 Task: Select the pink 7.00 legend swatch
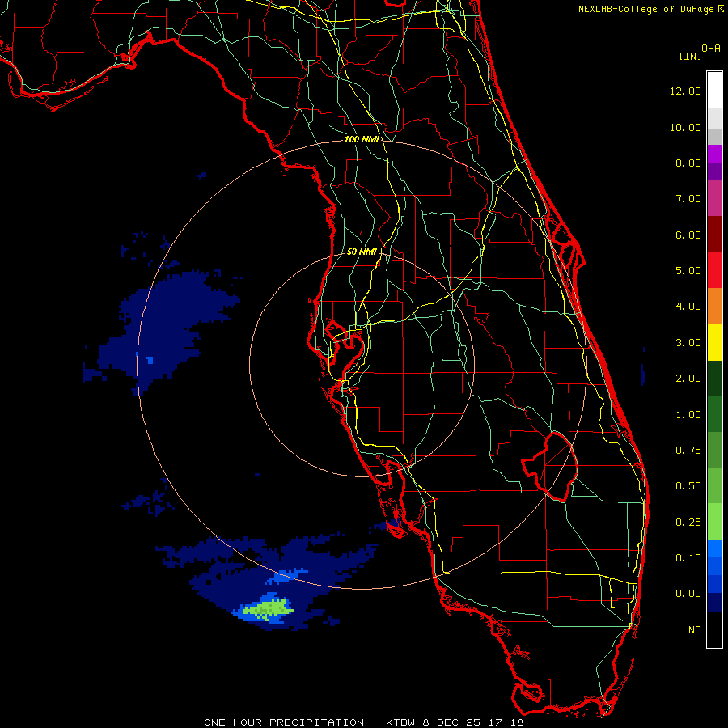point(714,198)
